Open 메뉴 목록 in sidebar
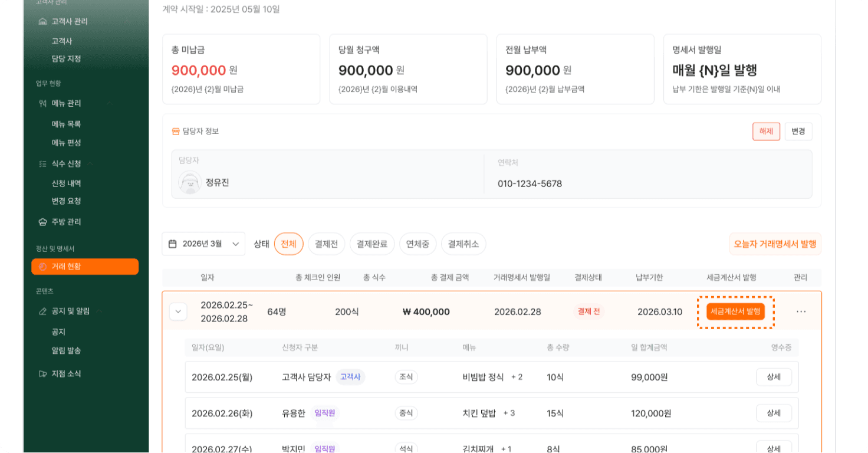 [x=66, y=124]
